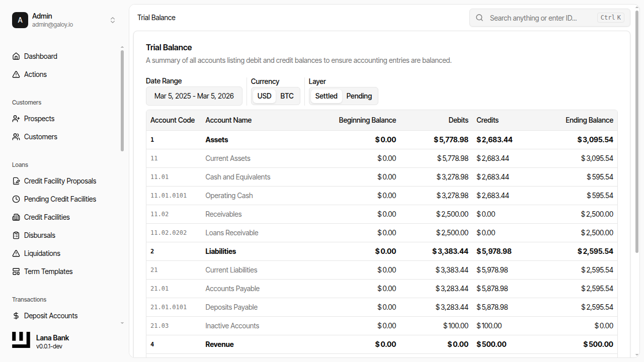
Task: Click the search magnifier icon
Action: tap(479, 17)
